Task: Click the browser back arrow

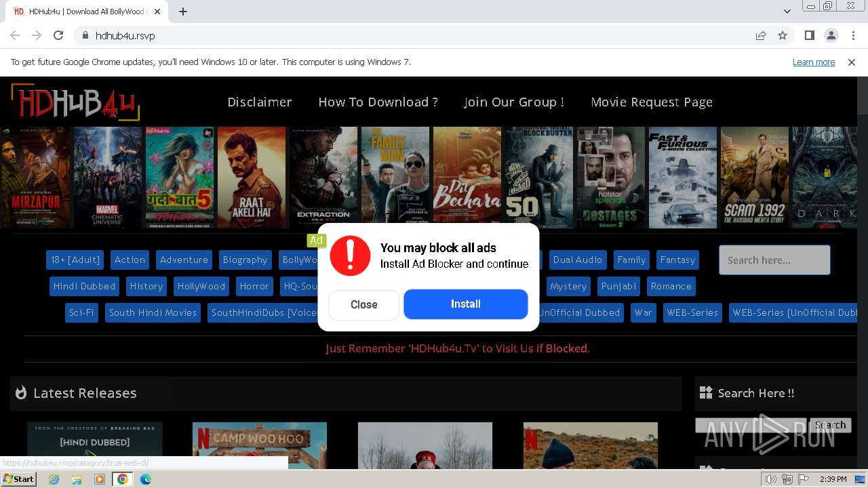Action: pos(15,35)
